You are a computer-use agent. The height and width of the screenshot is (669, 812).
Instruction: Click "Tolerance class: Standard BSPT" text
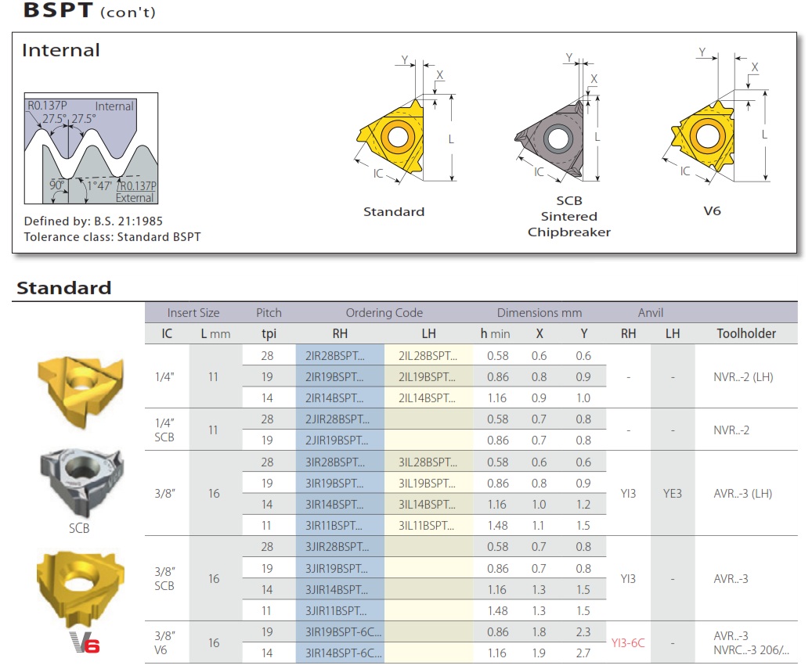click(113, 237)
